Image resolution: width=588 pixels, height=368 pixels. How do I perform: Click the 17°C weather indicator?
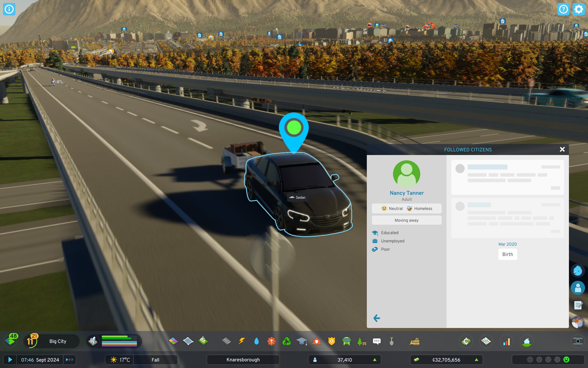119,360
